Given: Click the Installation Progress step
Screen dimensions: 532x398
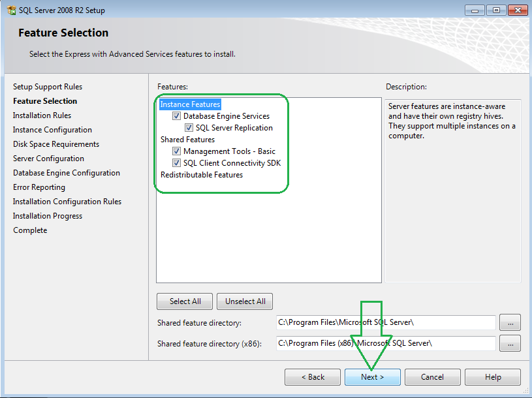Looking at the screenshot, I should click(48, 216).
